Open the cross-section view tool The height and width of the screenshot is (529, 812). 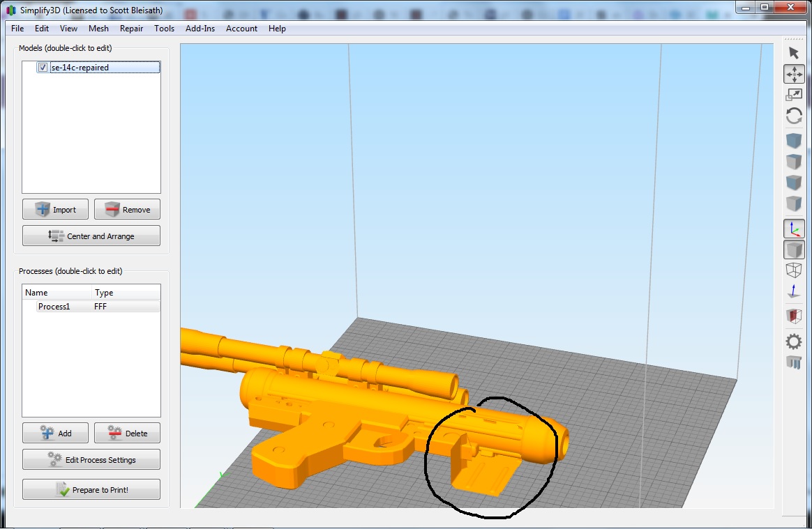click(x=794, y=315)
